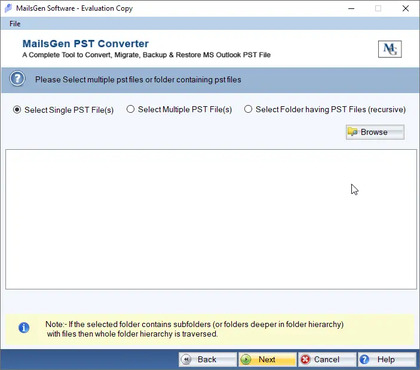Cancel the conversion wizard
Screen dimensions: 420x370
[327, 359]
